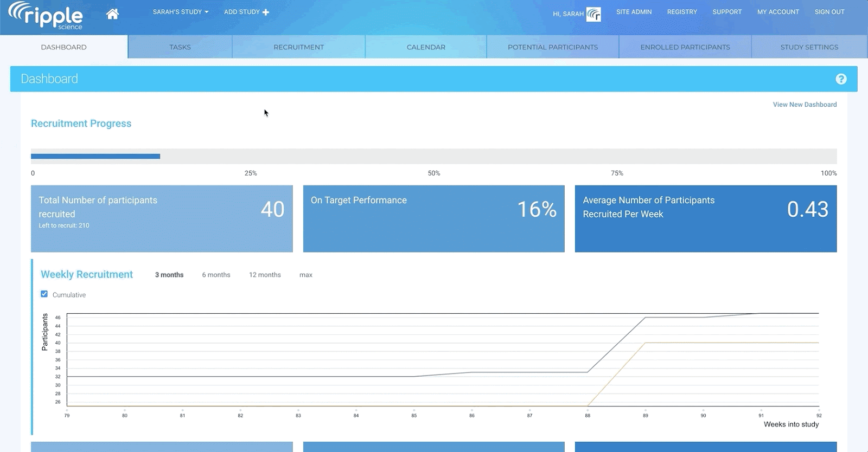Open the dashboard help question mark icon
Viewport: 868px width, 452px height.
(841, 79)
